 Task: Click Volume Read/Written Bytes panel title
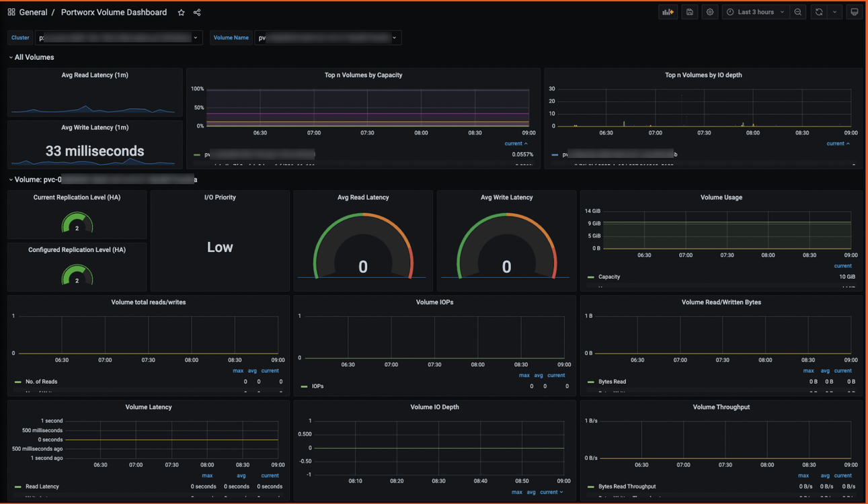[x=721, y=302]
